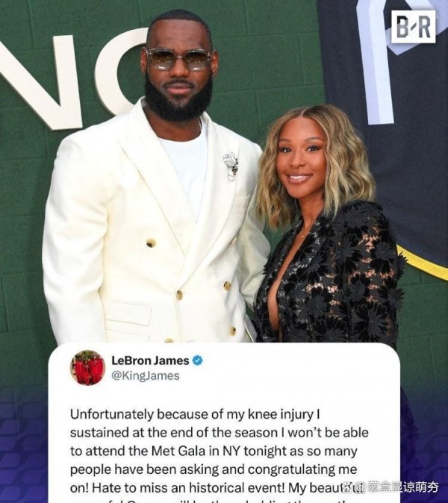Click the top gold button on white blazer
This screenshot has height=503, width=448.
[x=151, y=243]
